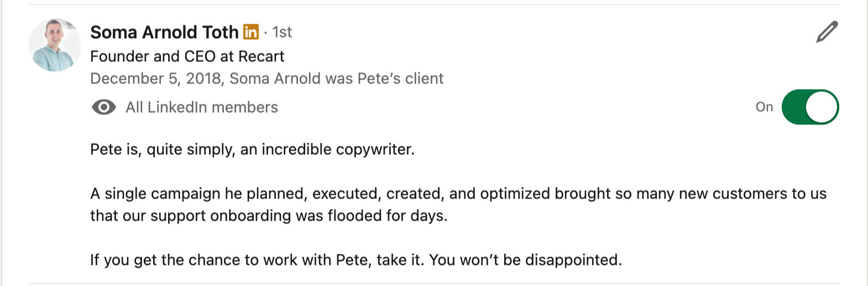Image resolution: width=868 pixels, height=286 pixels.
Task: Click the eye visibility icon
Action: pyautogui.click(x=103, y=107)
